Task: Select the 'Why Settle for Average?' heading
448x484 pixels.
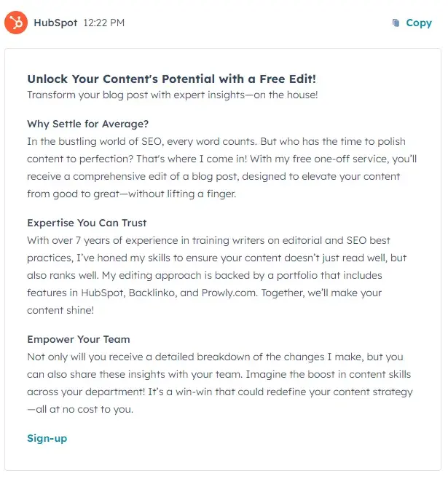Action: [x=87, y=124]
